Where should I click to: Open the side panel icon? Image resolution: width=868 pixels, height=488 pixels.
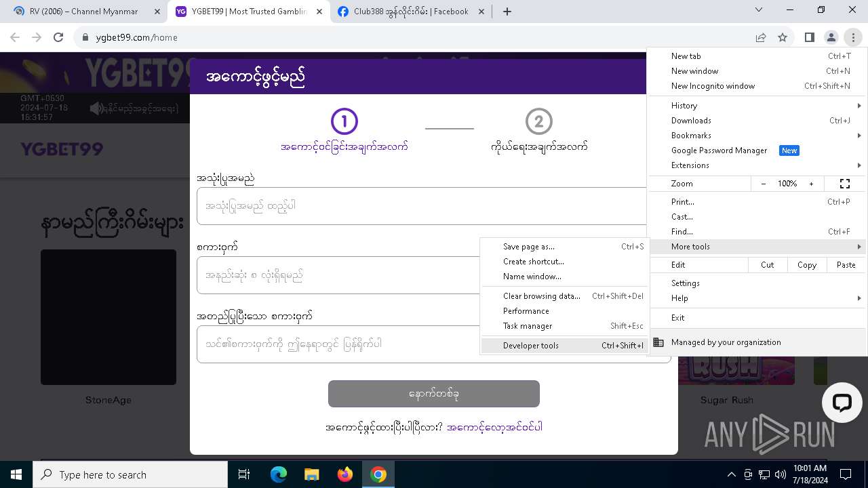point(809,38)
